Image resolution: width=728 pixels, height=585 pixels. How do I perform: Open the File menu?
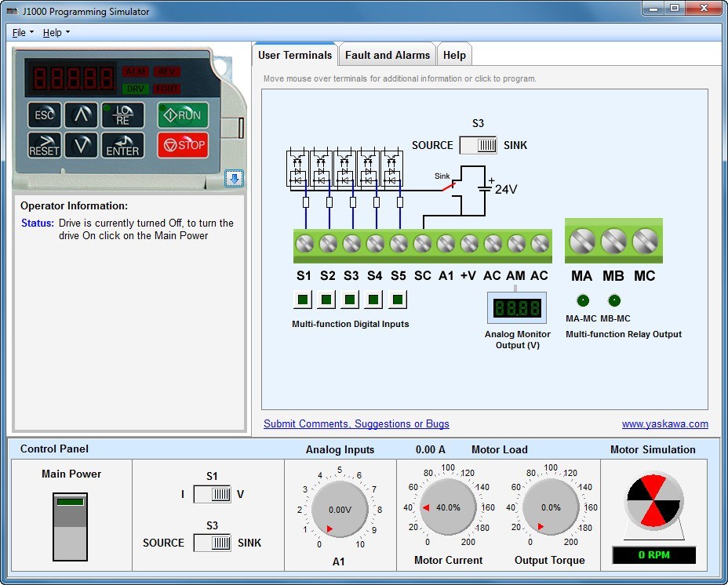[x=20, y=32]
